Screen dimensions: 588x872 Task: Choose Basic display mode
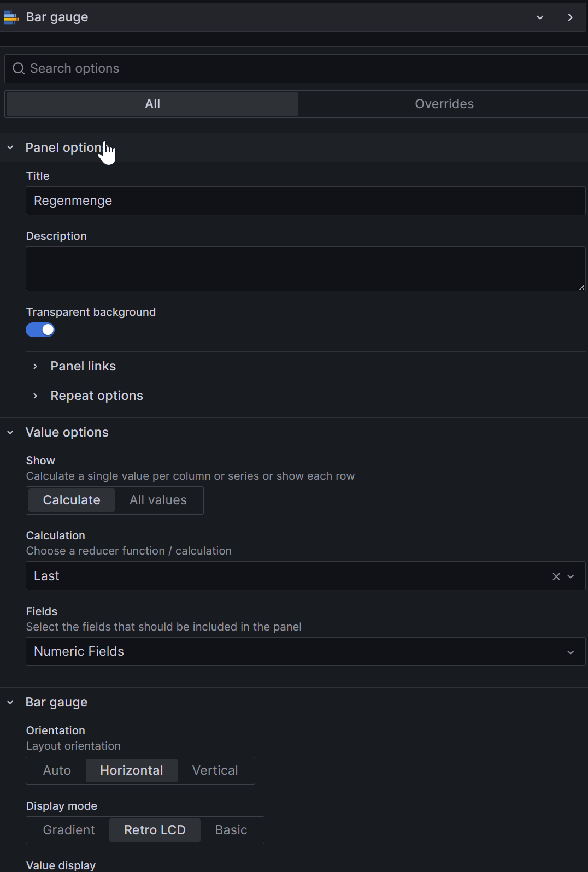click(x=231, y=830)
